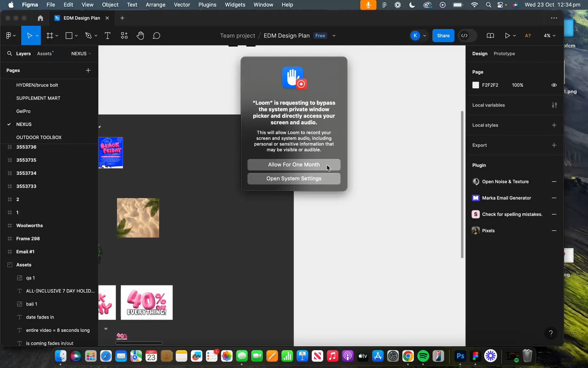Viewport: 588px width, 368px height.
Task: Expand Move tool options chevron
Action: tap(37, 35)
